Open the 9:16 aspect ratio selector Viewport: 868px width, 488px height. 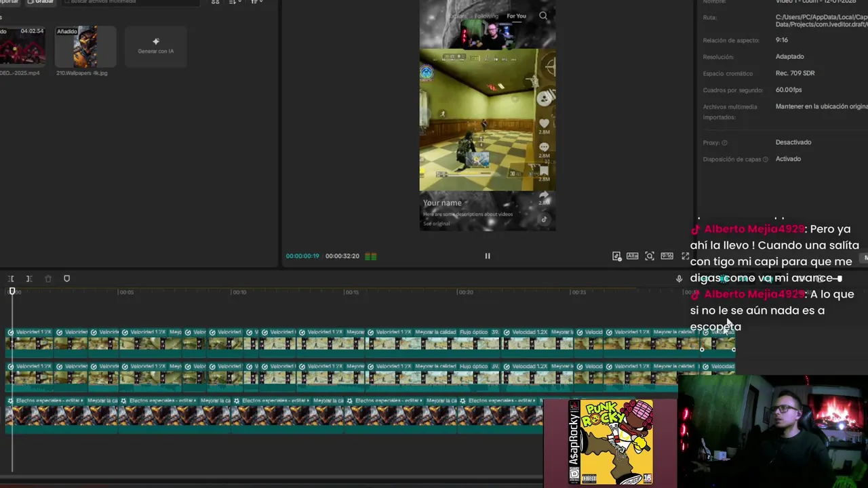(667, 256)
